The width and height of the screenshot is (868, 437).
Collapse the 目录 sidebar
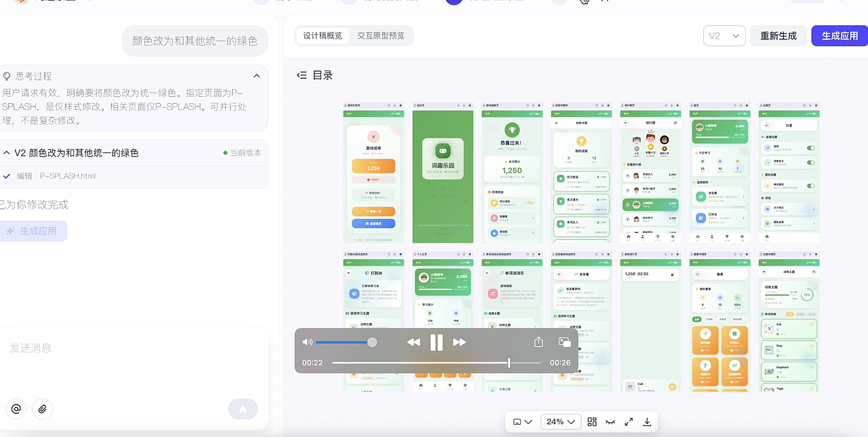point(302,75)
